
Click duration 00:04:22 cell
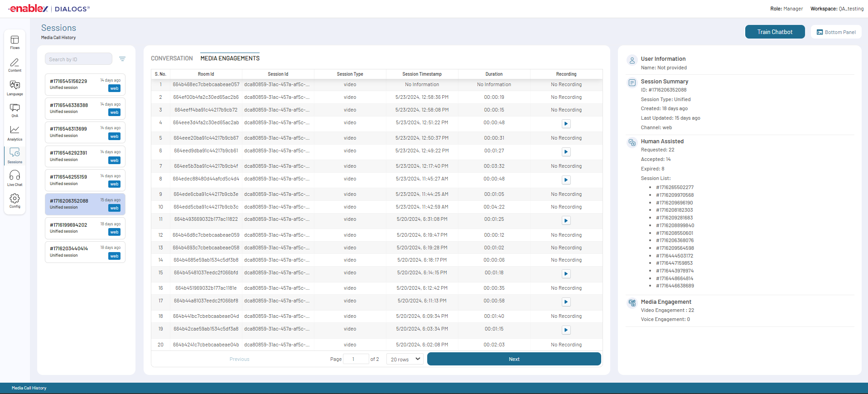pyautogui.click(x=494, y=207)
